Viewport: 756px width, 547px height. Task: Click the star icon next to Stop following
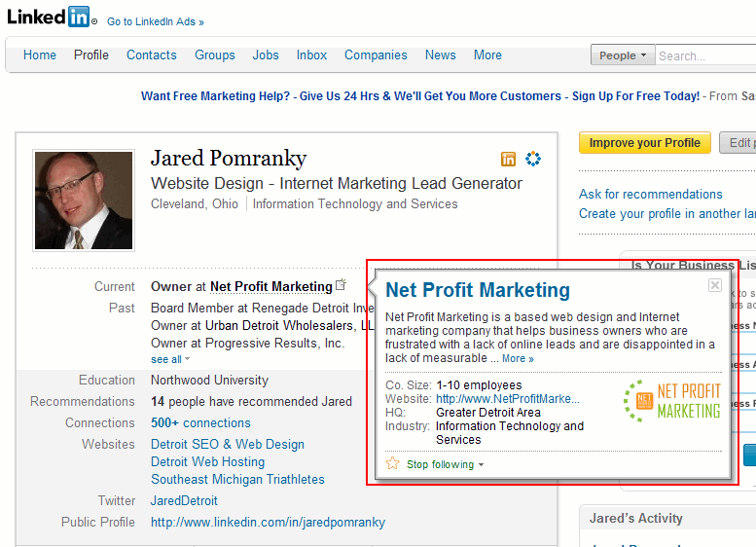point(392,463)
